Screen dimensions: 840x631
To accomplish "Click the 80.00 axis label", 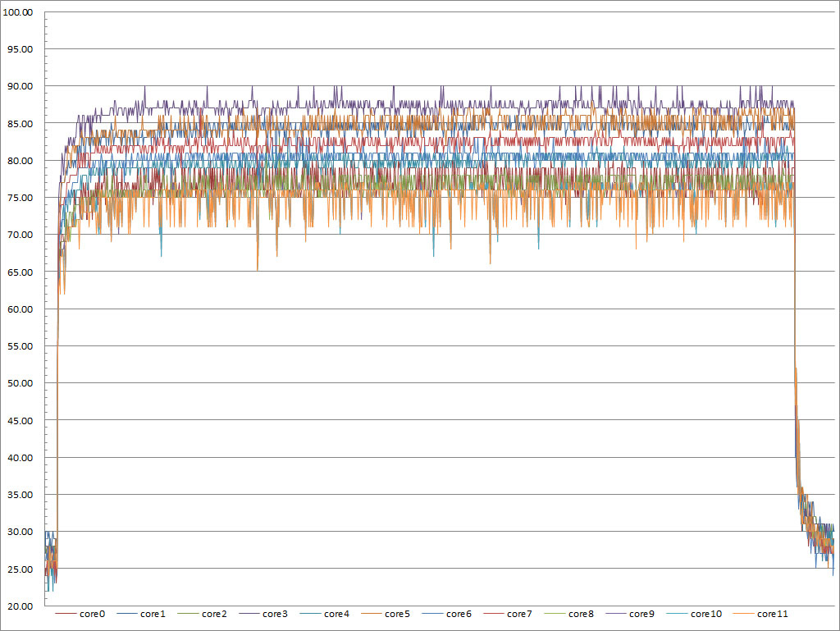I will point(20,161).
